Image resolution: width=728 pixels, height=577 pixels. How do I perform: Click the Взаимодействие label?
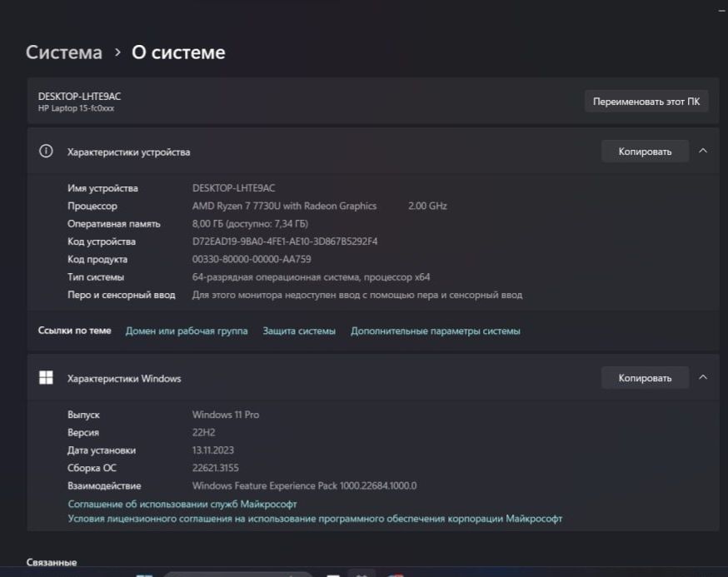pos(104,486)
